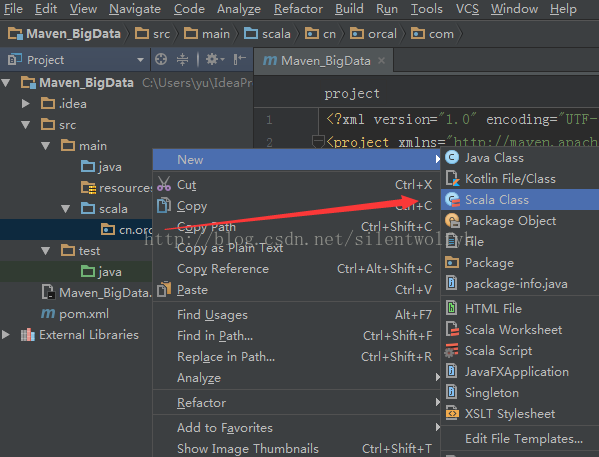Click the Maven_BigData breadcrumb
Viewport: 599px width, 457px height.
click(x=64, y=34)
